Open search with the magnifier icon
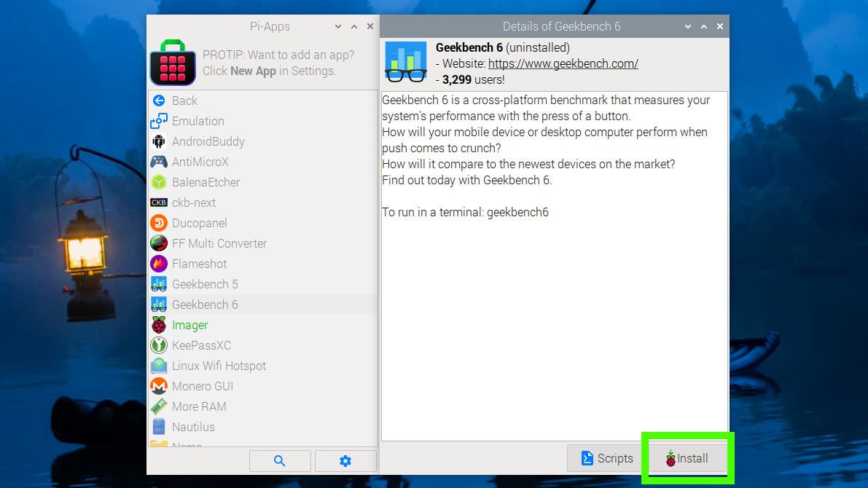The image size is (868, 488). (280, 460)
